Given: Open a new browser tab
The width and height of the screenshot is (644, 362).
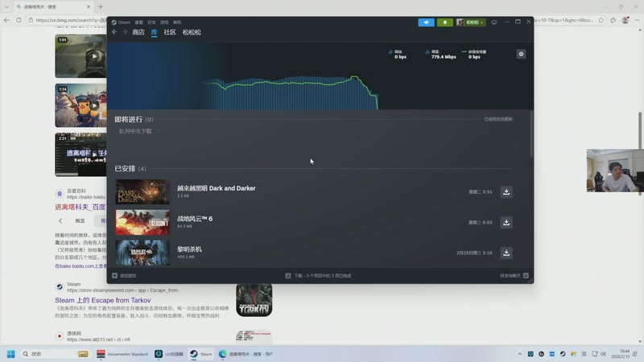Looking at the screenshot, I should [x=101, y=6].
